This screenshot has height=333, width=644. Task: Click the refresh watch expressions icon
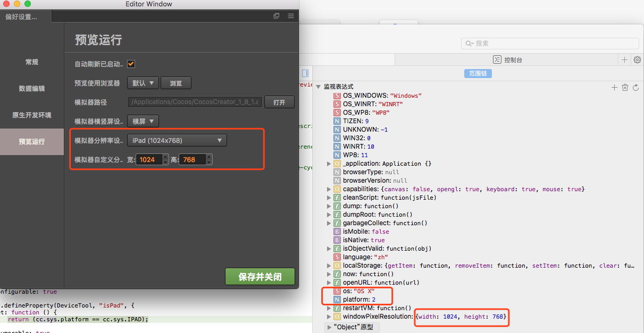click(x=635, y=87)
